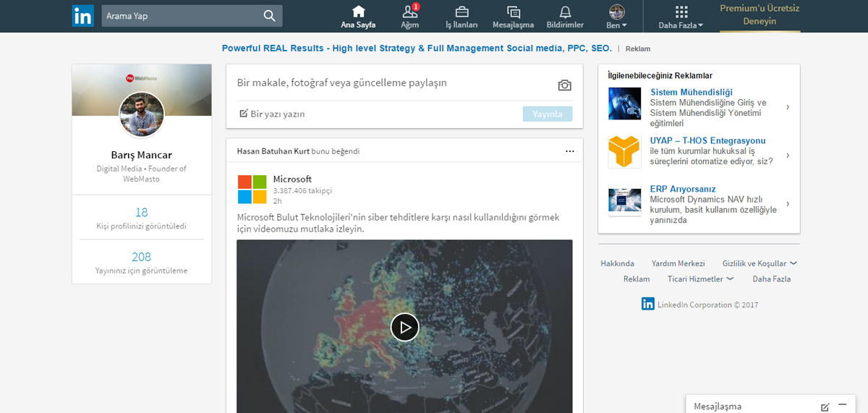
Task: Click the 'Kişi profilinizi görüntüledi' text
Action: (x=142, y=226)
